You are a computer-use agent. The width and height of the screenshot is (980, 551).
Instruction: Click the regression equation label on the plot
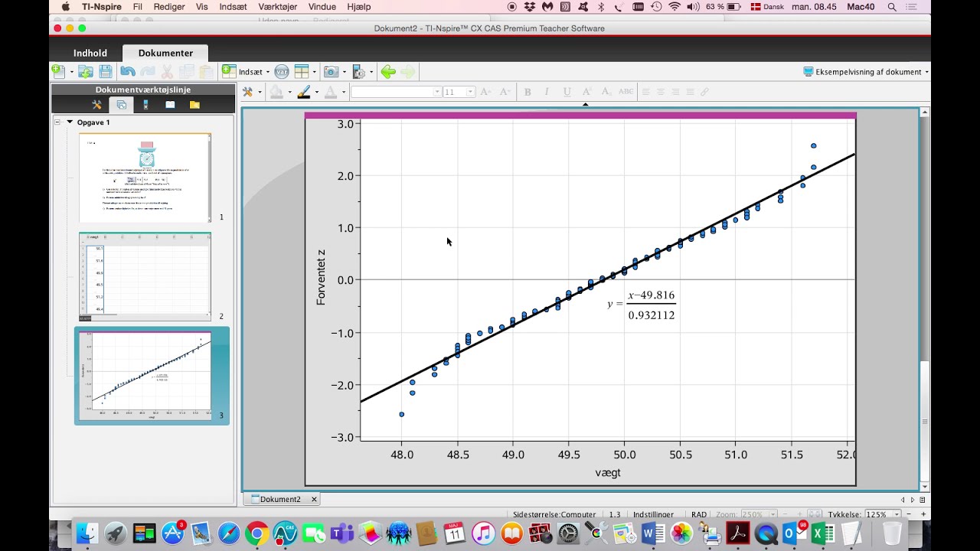click(642, 304)
